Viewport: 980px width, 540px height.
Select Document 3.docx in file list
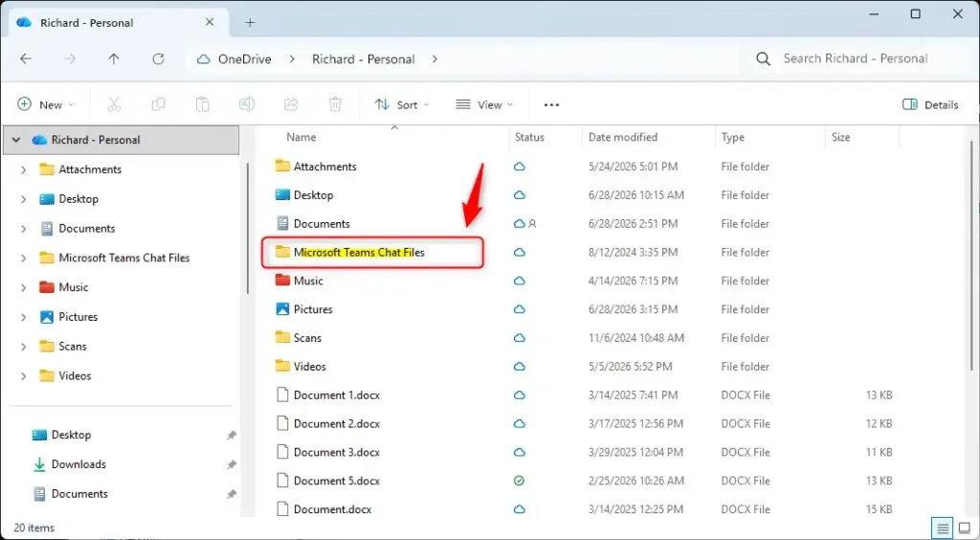click(336, 452)
